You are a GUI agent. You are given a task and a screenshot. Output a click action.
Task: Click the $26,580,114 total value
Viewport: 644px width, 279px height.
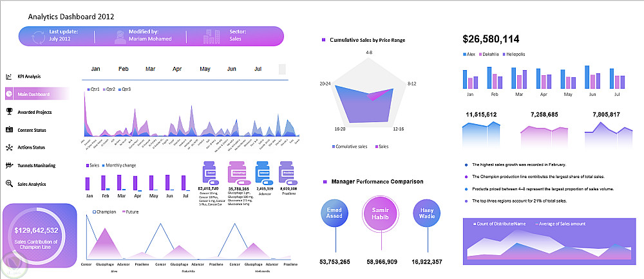coord(491,39)
